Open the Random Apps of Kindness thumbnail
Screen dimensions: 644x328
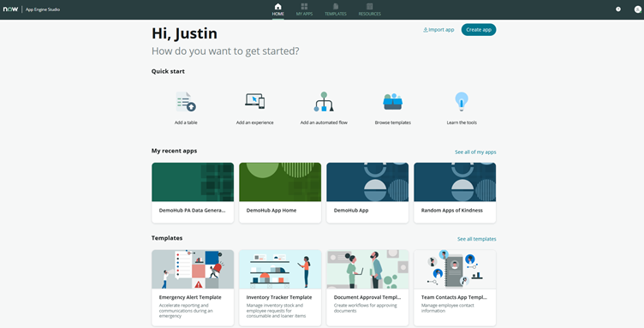coord(455,182)
